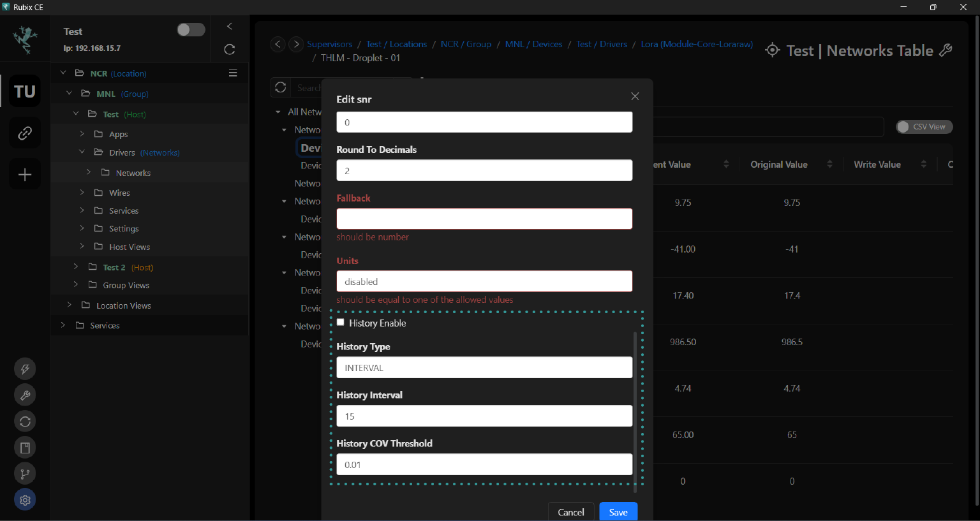This screenshot has height=521, width=980.
Task: Collapse the Drivers networks folder
Action: [82, 152]
